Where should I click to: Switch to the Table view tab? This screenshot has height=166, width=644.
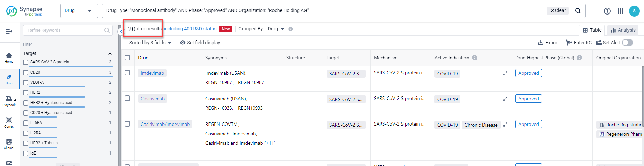[592, 30]
